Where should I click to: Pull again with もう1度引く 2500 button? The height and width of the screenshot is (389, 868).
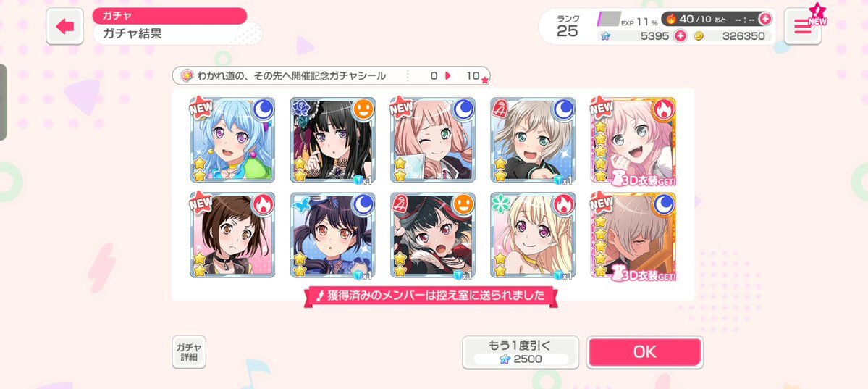click(x=521, y=353)
